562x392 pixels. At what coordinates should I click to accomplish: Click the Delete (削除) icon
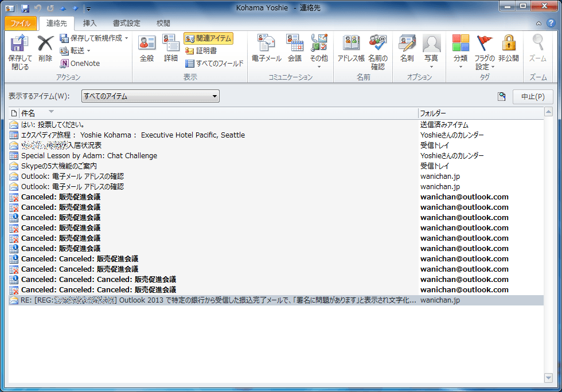coord(45,48)
